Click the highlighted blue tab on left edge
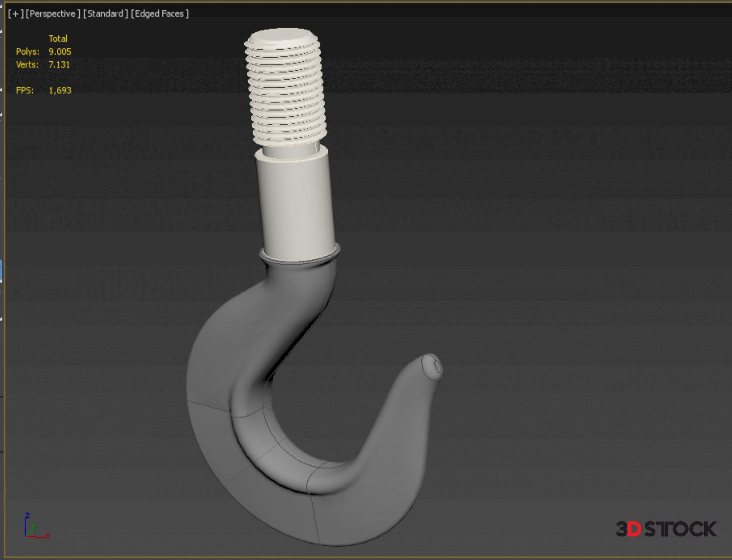Image resolution: width=732 pixels, height=560 pixels. [x=1, y=271]
